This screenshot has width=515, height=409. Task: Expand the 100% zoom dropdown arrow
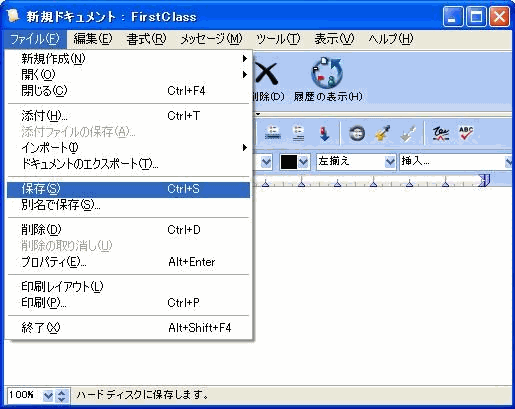[48, 395]
